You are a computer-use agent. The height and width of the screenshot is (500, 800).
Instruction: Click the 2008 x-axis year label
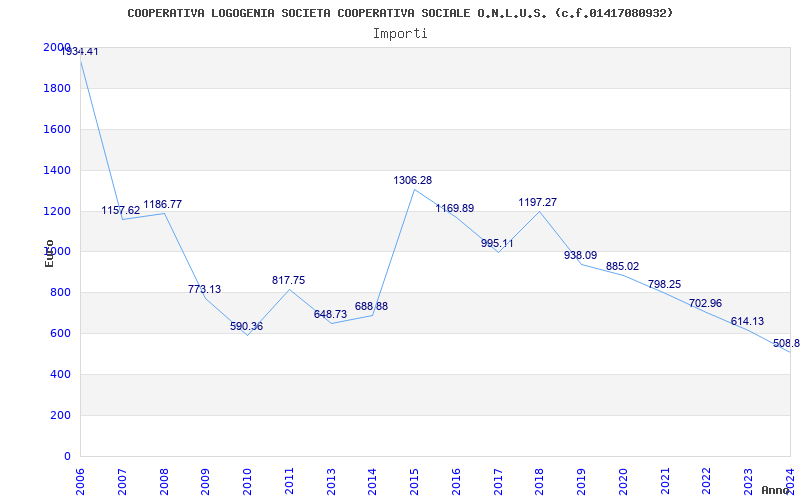(164, 481)
